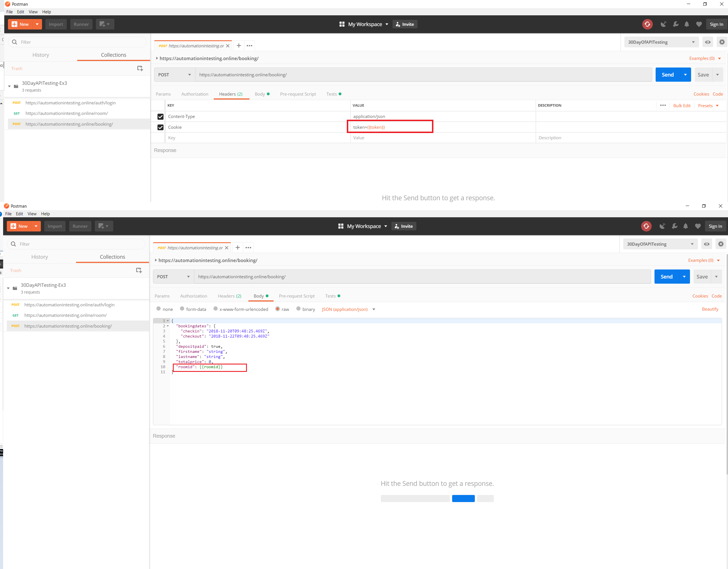Viewport: 728px width, 569px height.
Task: Open Tests tab in bottom window
Action: [333, 296]
